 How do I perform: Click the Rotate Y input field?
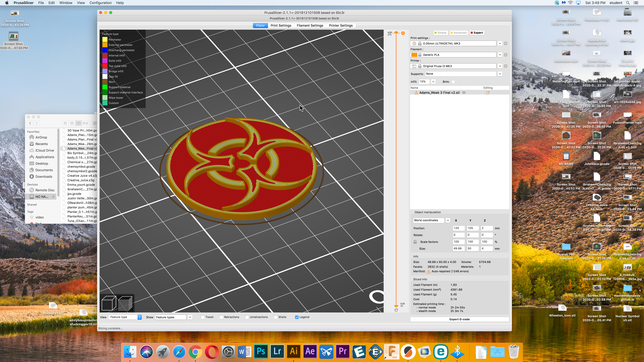tap(473, 235)
